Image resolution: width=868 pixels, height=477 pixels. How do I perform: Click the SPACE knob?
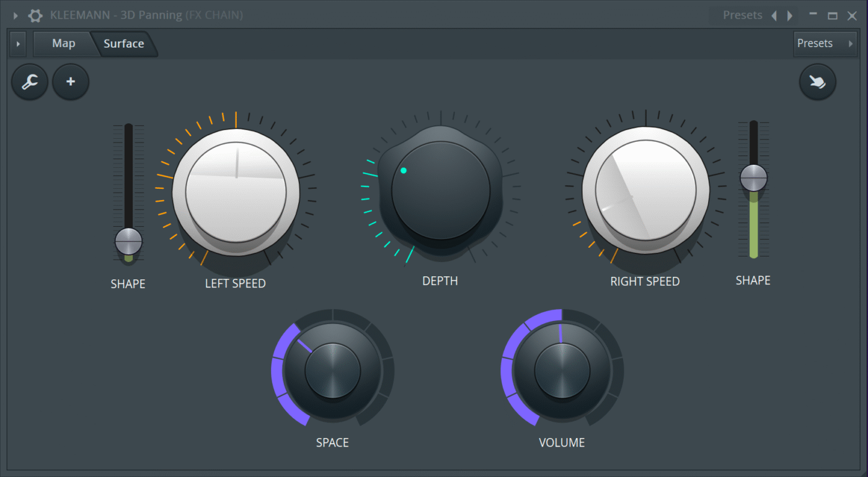click(332, 370)
